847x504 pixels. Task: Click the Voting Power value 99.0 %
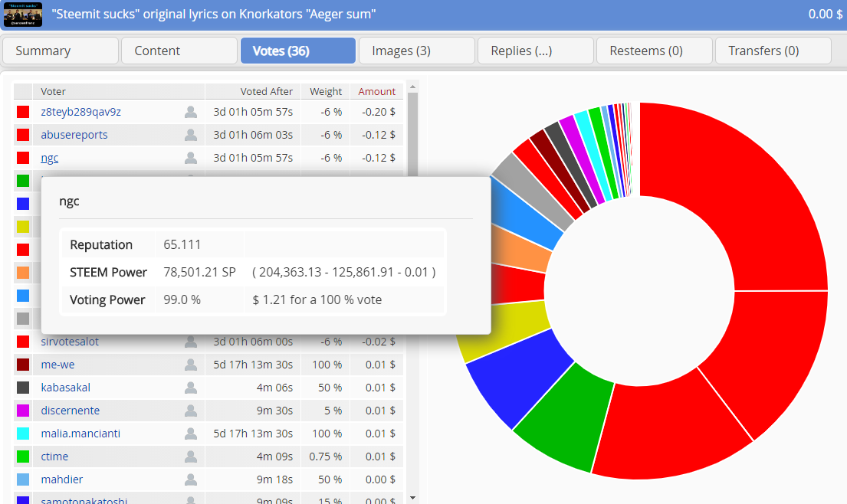click(x=182, y=299)
